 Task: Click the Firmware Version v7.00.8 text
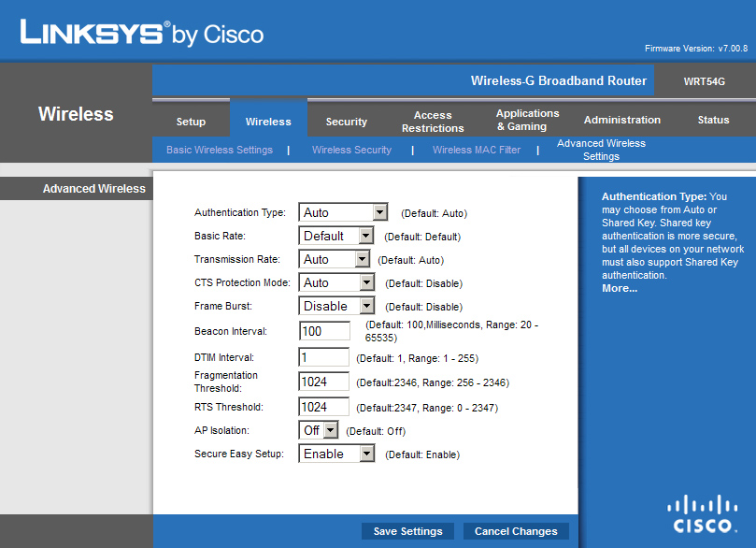coord(696,49)
